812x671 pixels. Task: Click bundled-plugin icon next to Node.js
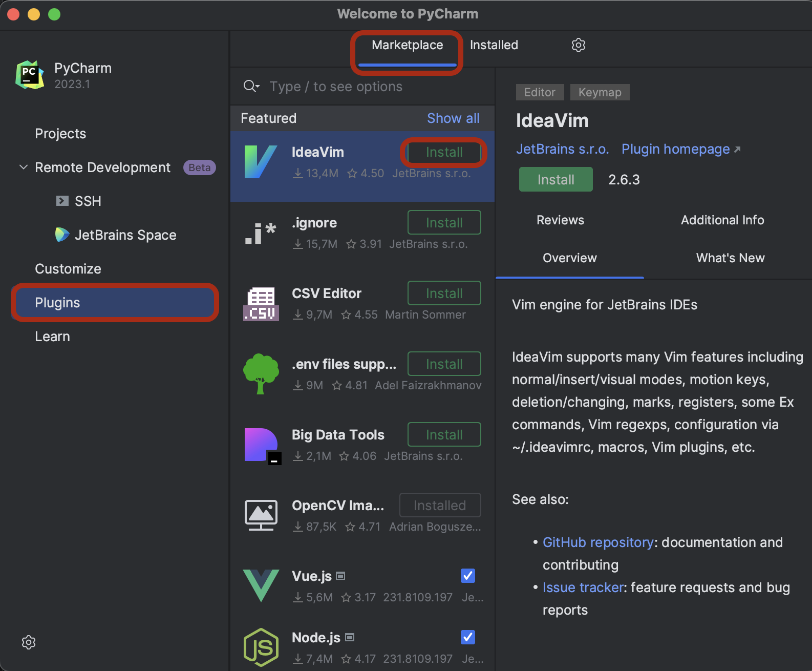click(350, 638)
